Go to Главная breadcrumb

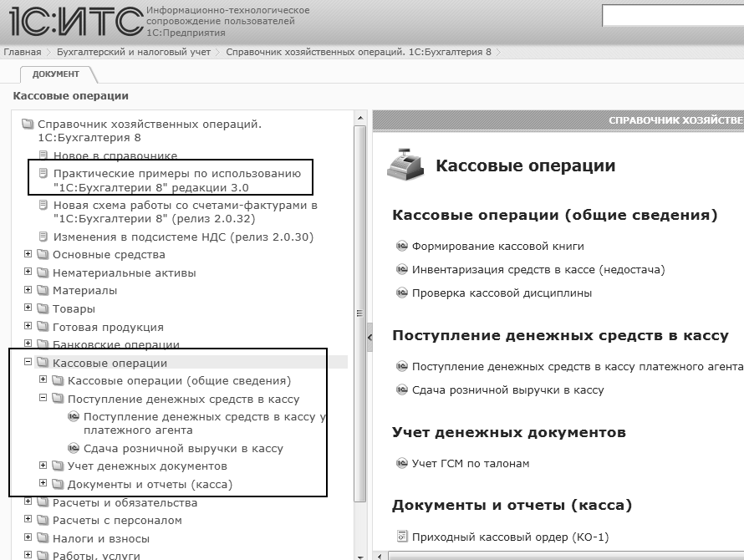[x=23, y=52]
